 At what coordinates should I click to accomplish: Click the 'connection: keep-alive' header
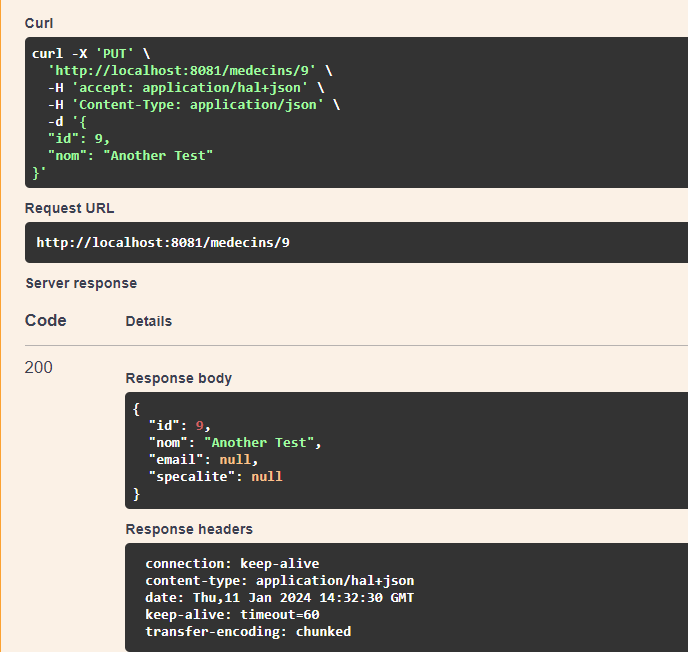click(233, 564)
